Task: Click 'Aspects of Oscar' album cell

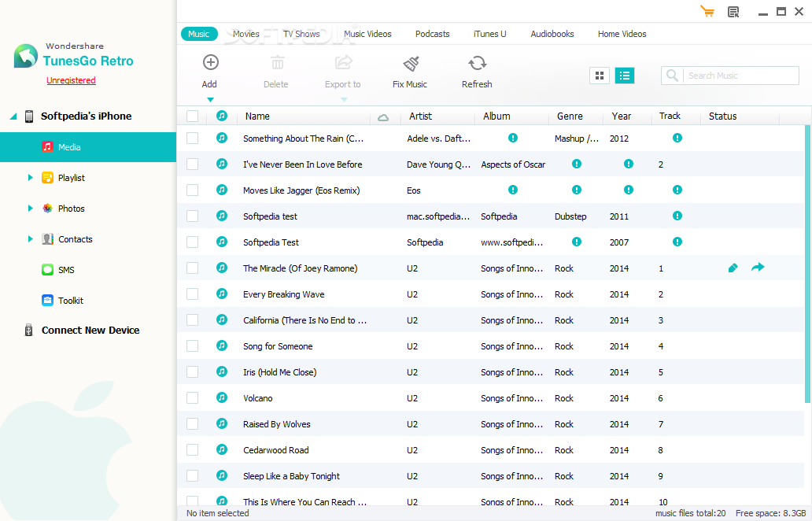Action: tap(513, 164)
